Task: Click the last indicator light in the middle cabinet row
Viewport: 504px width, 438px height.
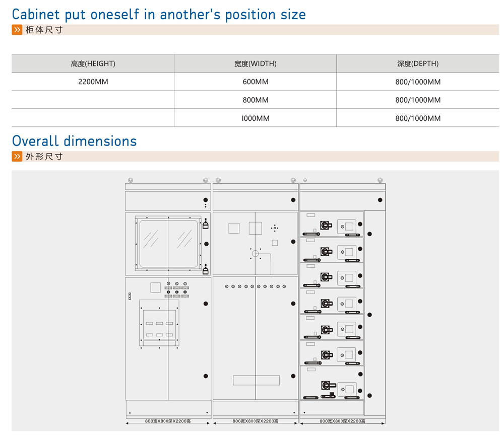Action: 284,286
